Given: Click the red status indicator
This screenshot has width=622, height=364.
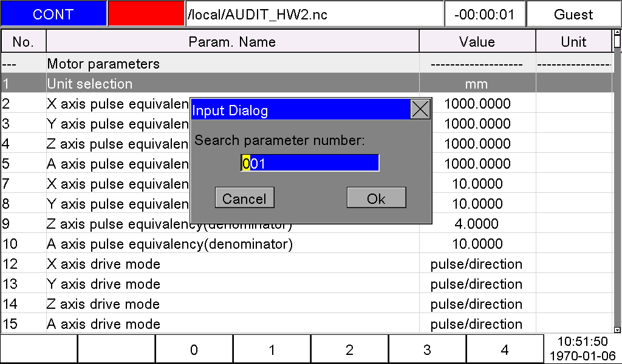Looking at the screenshot, I should tap(146, 14).
